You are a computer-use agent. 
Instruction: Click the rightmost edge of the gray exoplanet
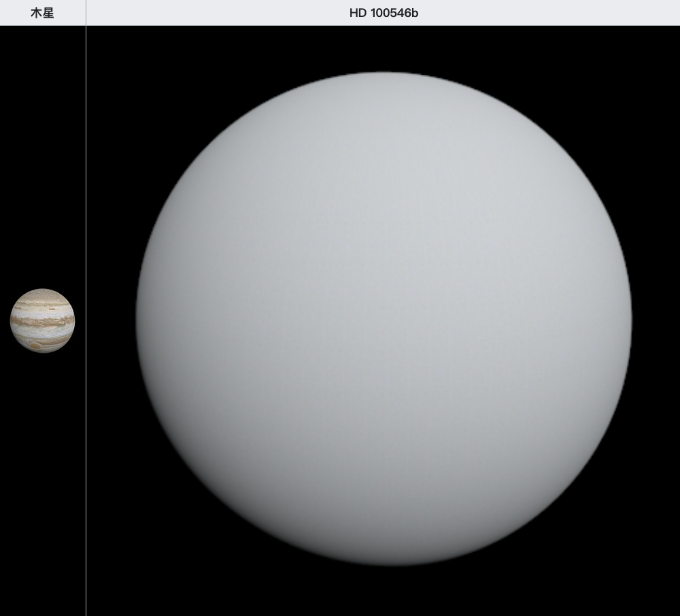pyautogui.click(x=630, y=318)
